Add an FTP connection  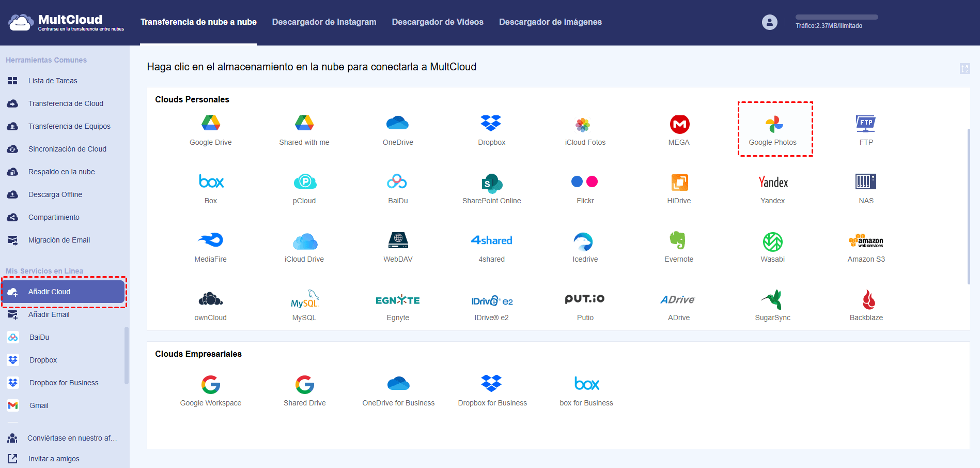(x=866, y=130)
